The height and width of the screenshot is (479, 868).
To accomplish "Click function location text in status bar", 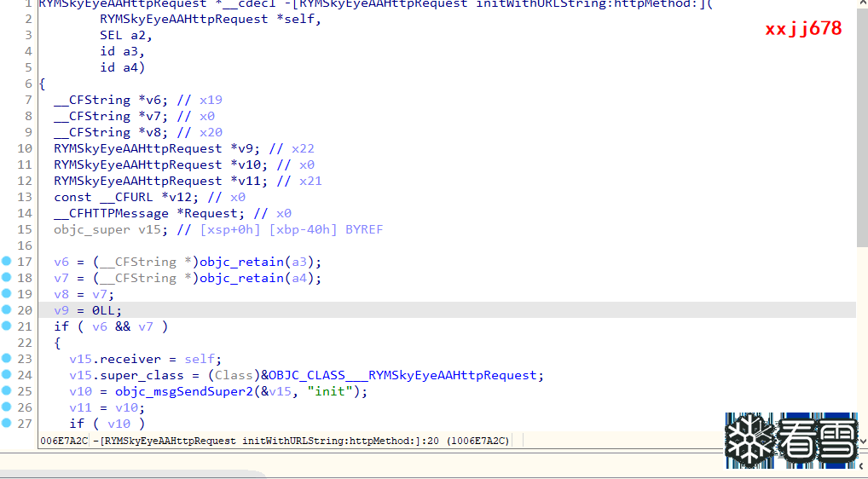I will [x=302, y=441].
